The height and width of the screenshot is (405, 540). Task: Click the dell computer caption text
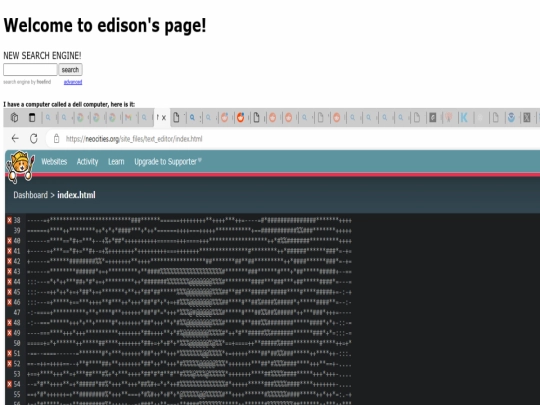[x=69, y=104]
